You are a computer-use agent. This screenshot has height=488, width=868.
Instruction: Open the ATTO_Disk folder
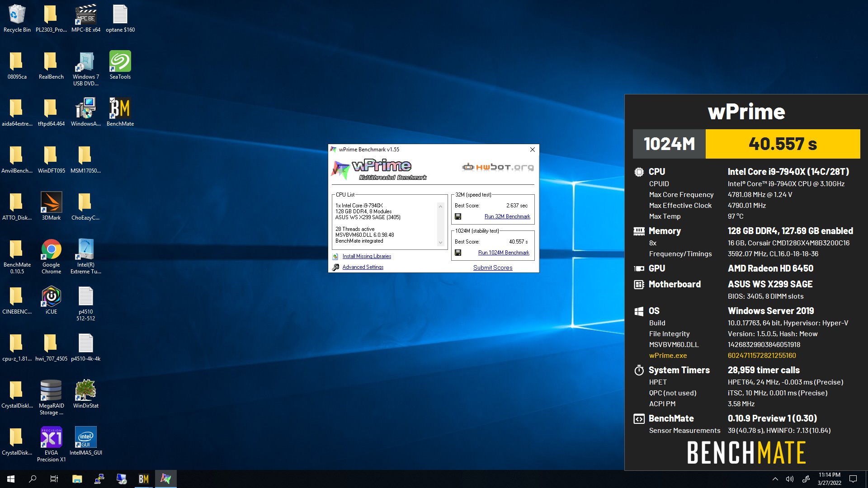17,206
